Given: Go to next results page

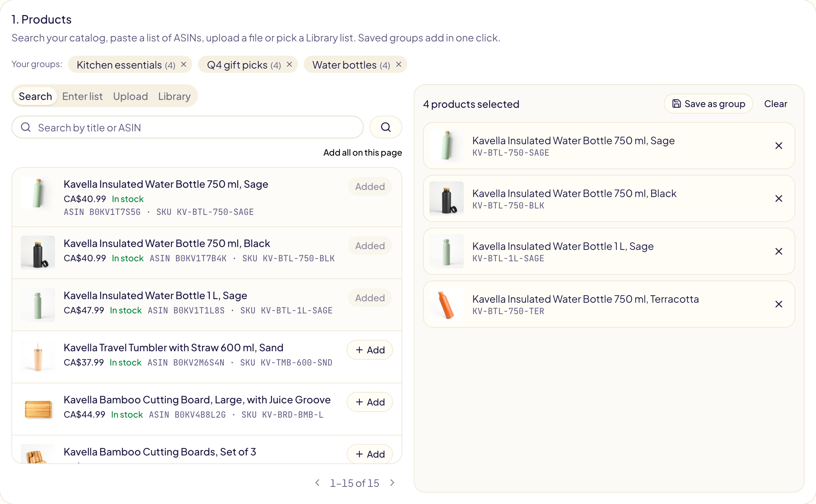Looking at the screenshot, I should 392,483.
